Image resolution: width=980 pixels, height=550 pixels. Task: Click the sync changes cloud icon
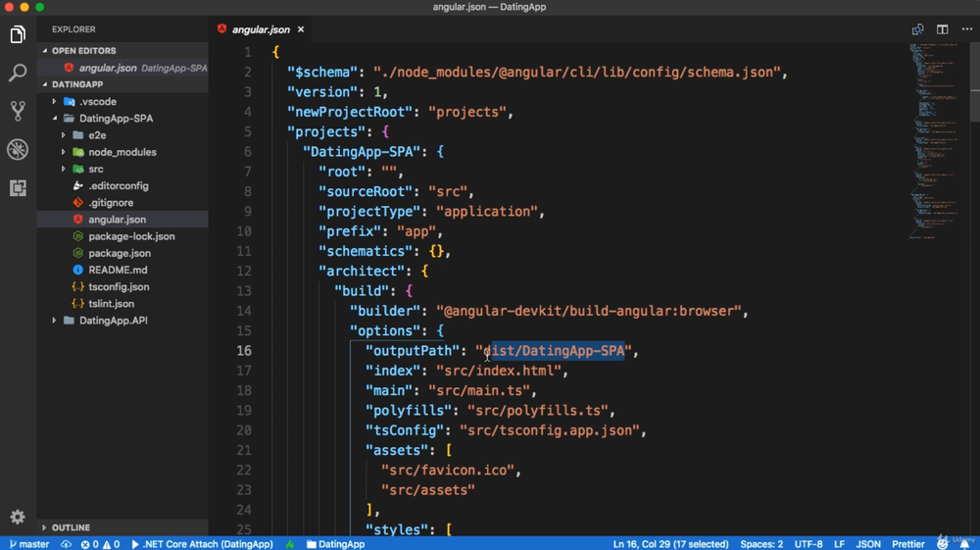click(66, 544)
